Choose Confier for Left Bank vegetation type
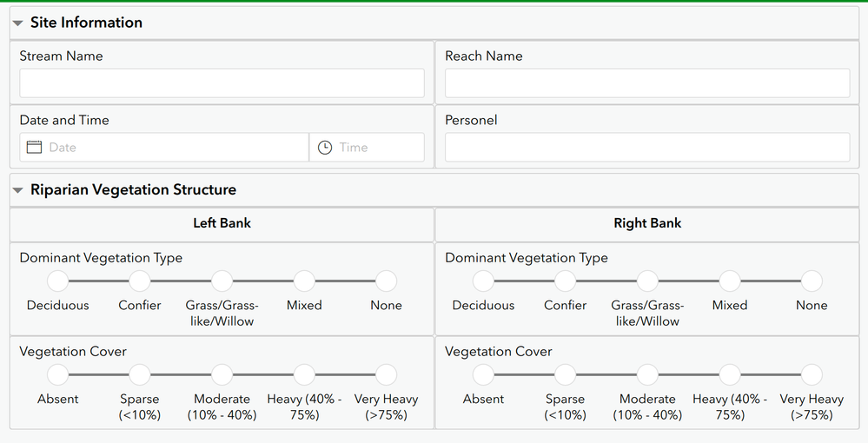Image resolution: width=868 pixels, height=443 pixels. [x=140, y=281]
